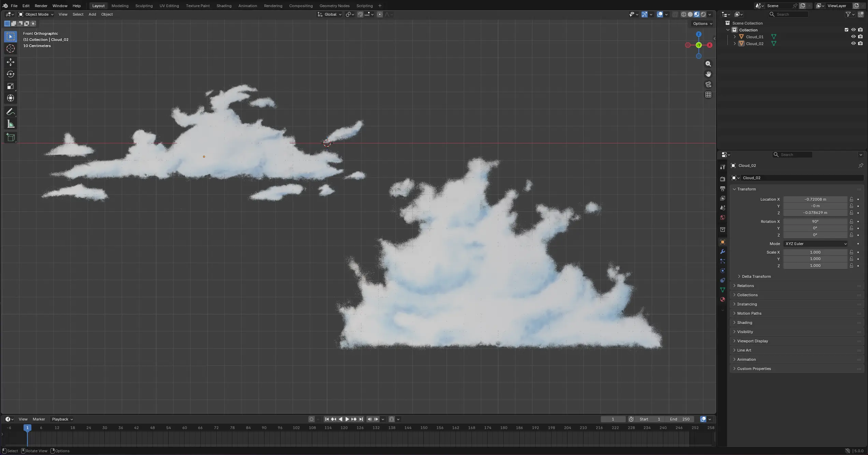The height and width of the screenshot is (455, 868).
Task: Open the XYZ Euler rotation mode dropdown
Action: coord(815,244)
